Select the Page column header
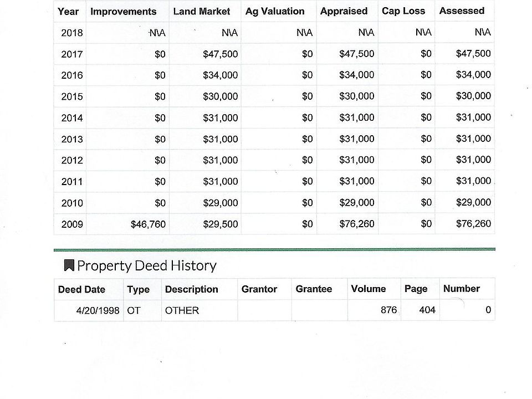This screenshot has width=532, height=399. (416, 289)
